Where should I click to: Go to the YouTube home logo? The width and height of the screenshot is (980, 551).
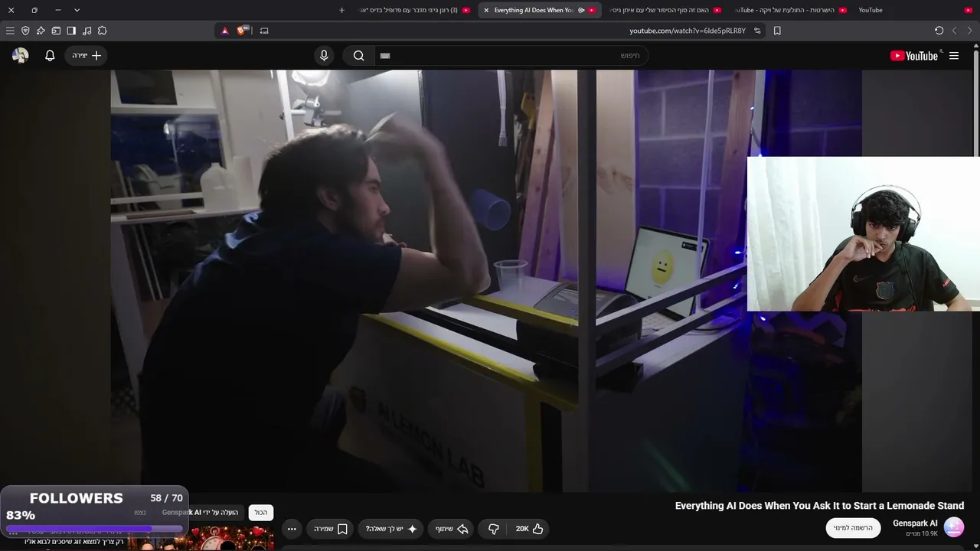[x=914, y=56]
